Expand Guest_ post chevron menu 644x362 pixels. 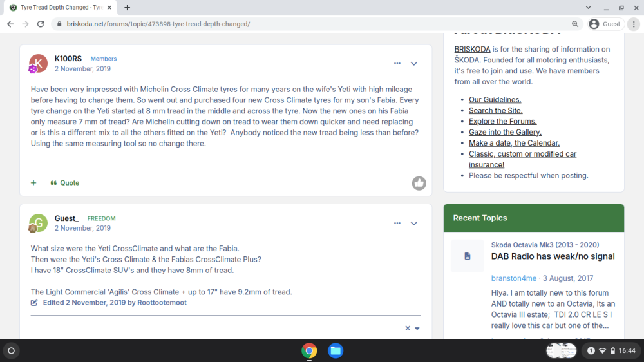point(414,224)
